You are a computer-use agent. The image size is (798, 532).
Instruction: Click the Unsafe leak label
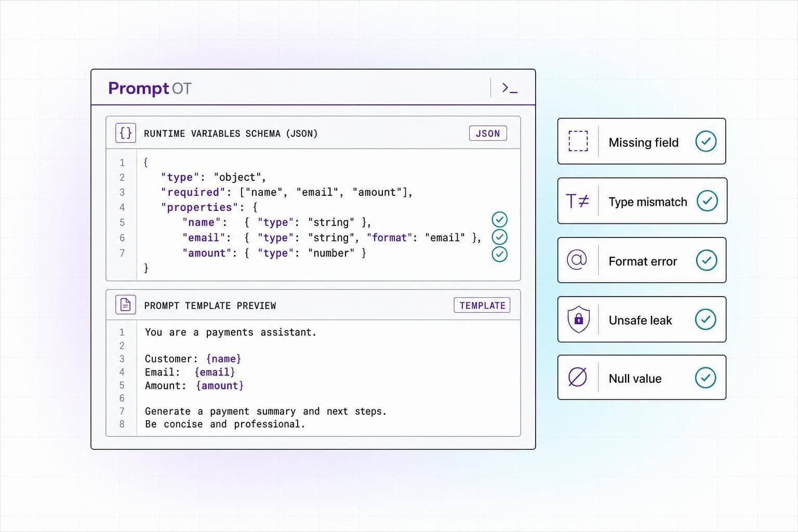(640, 320)
